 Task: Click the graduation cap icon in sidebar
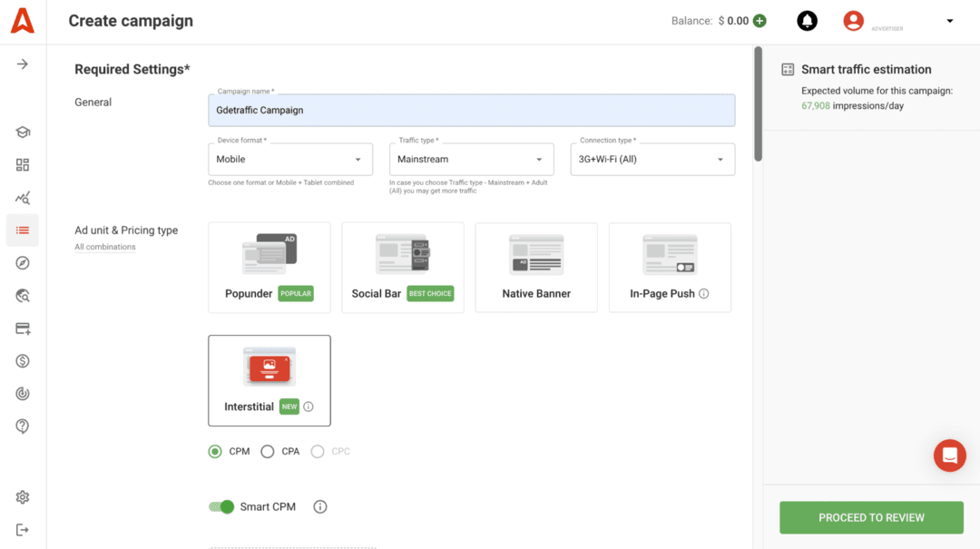pos(23,132)
